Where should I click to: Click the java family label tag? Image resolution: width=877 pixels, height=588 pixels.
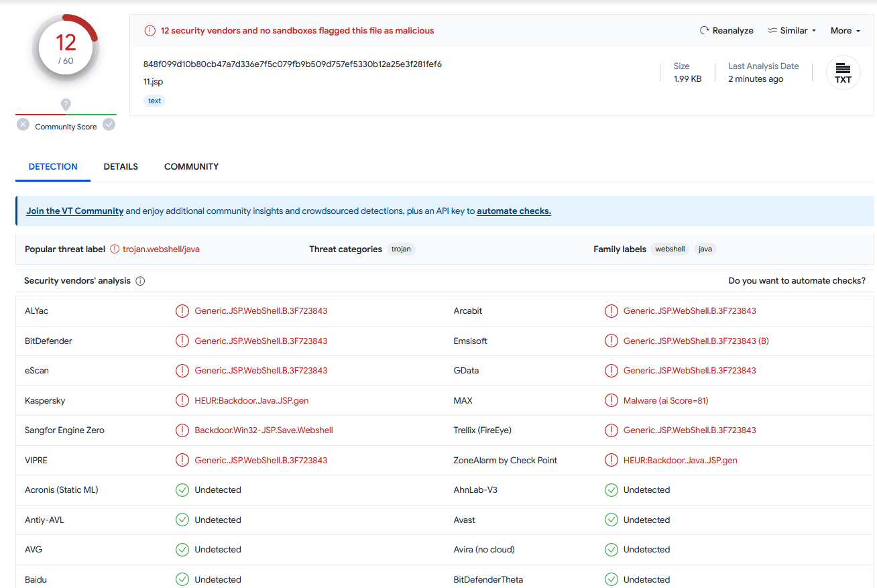[705, 249]
